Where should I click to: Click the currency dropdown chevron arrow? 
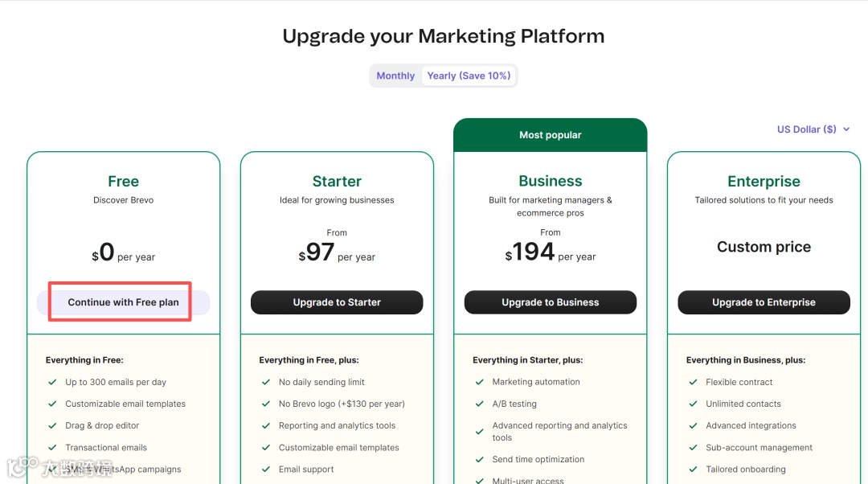[x=846, y=129]
